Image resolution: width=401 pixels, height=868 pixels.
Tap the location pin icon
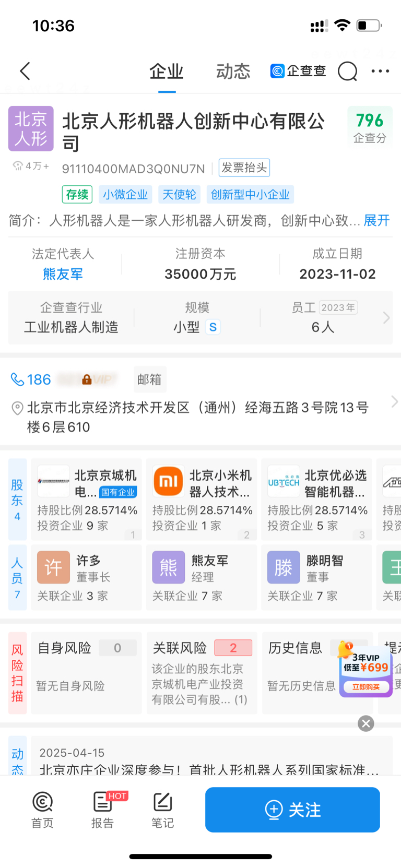pos(17,408)
